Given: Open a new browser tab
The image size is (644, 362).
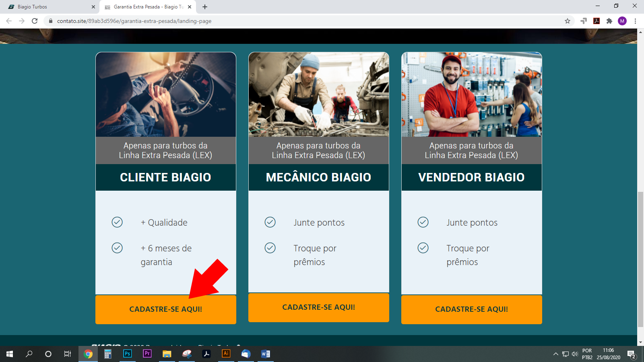Looking at the screenshot, I should click(205, 7).
